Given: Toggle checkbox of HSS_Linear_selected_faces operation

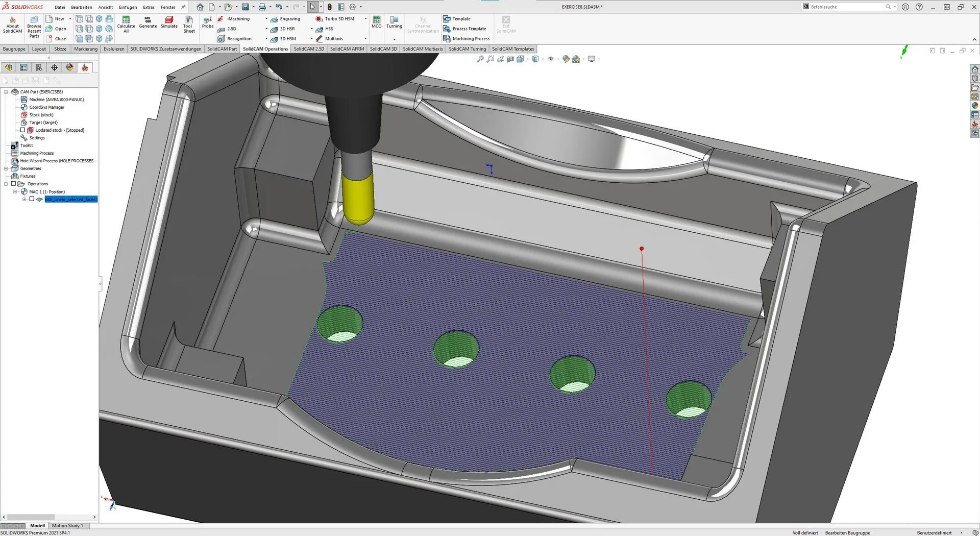Looking at the screenshot, I should click(32, 199).
